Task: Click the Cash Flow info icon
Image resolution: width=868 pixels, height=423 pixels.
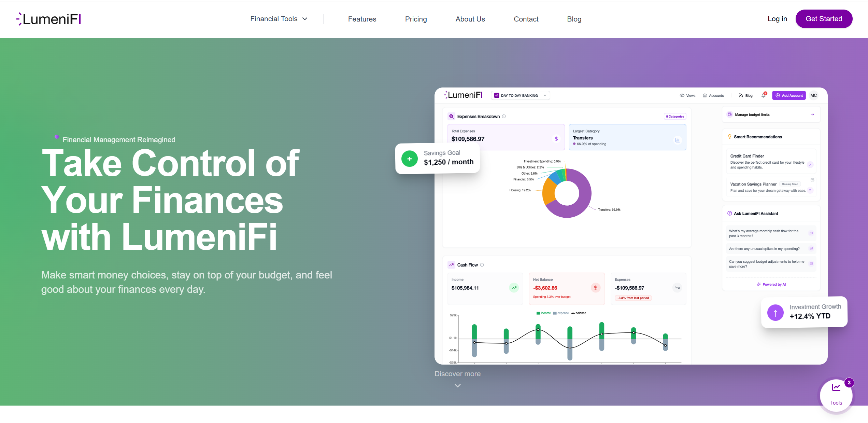Action: point(482,265)
